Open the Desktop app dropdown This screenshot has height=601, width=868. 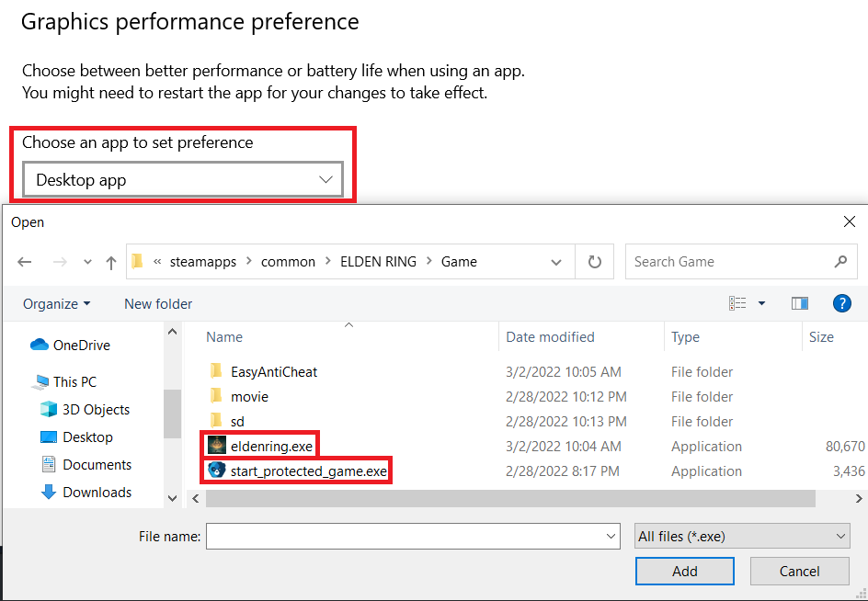pos(183,180)
